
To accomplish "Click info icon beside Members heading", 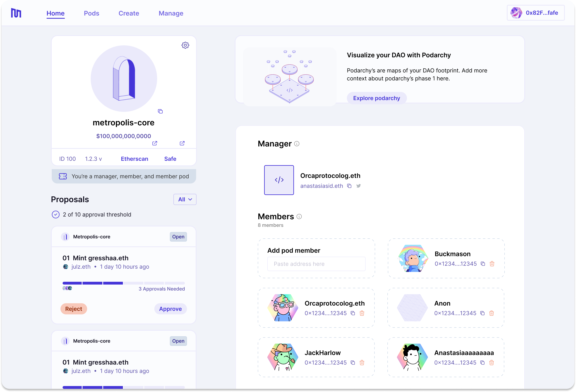I will (x=299, y=216).
